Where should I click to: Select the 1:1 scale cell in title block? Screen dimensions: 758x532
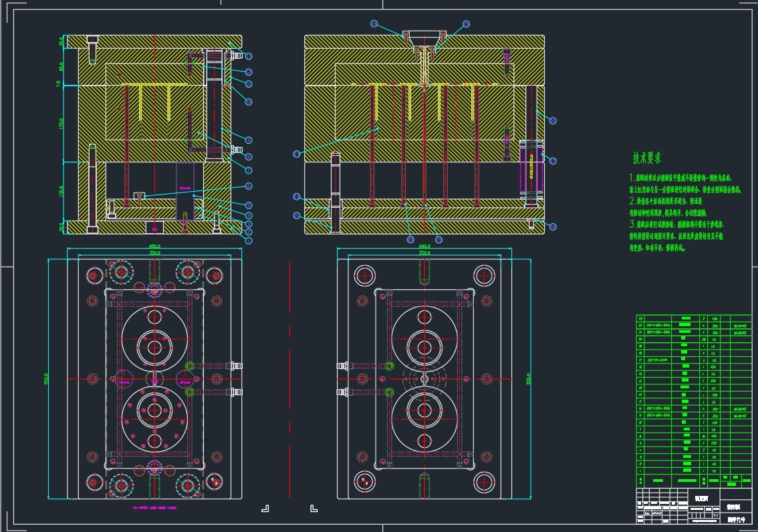pyautogui.click(x=715, y=515)
